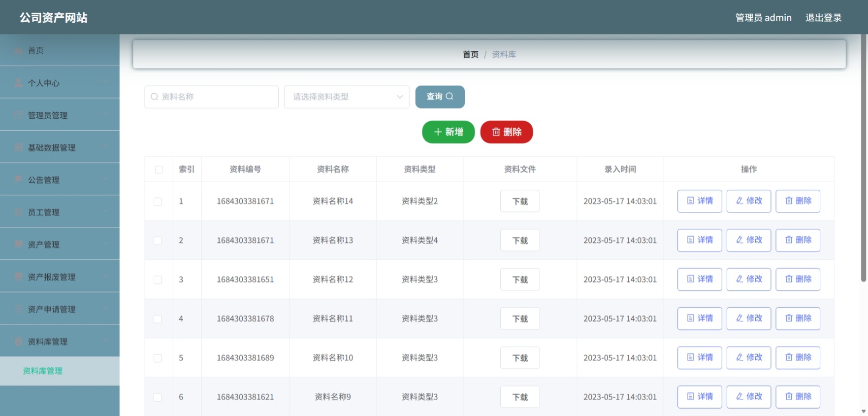868x416 pixels.
Task: Click the 录入时间 column header
Action: [x=620, y=169]
